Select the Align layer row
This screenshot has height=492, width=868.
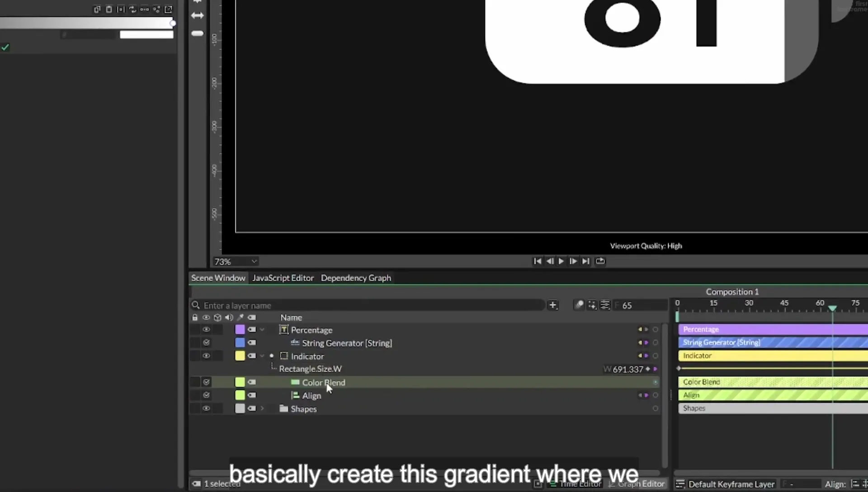coord(425,395)
